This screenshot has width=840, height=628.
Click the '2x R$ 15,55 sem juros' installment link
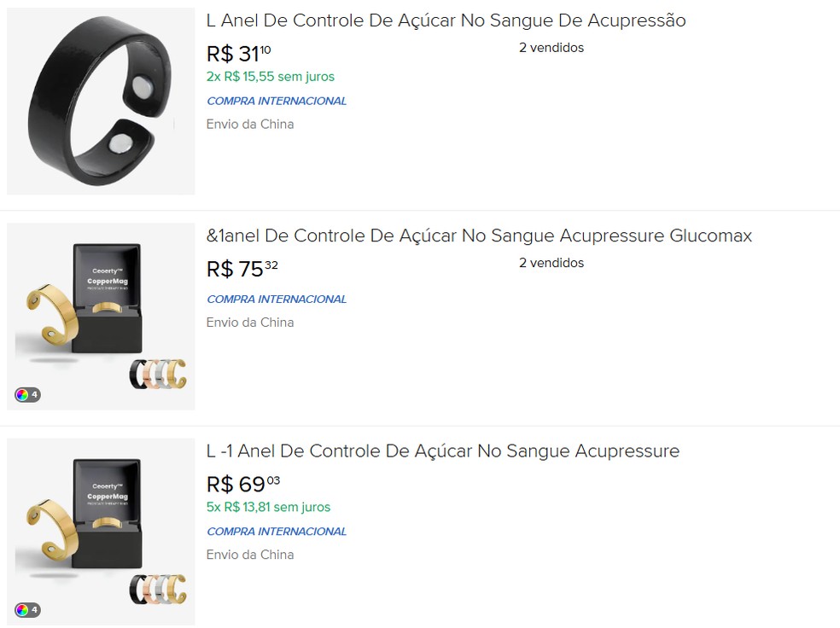270,76
